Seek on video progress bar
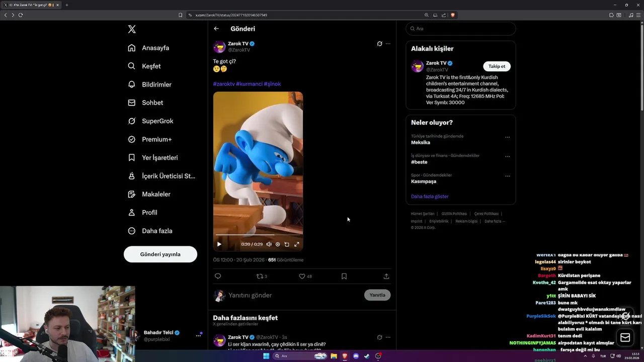This screenshot has height=362, width=644. click(x=258, y=235)
